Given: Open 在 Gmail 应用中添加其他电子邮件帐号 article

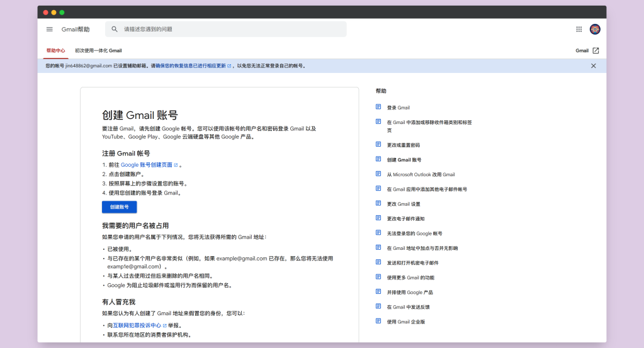Looking at the screenshot, I should pos(427,189).
